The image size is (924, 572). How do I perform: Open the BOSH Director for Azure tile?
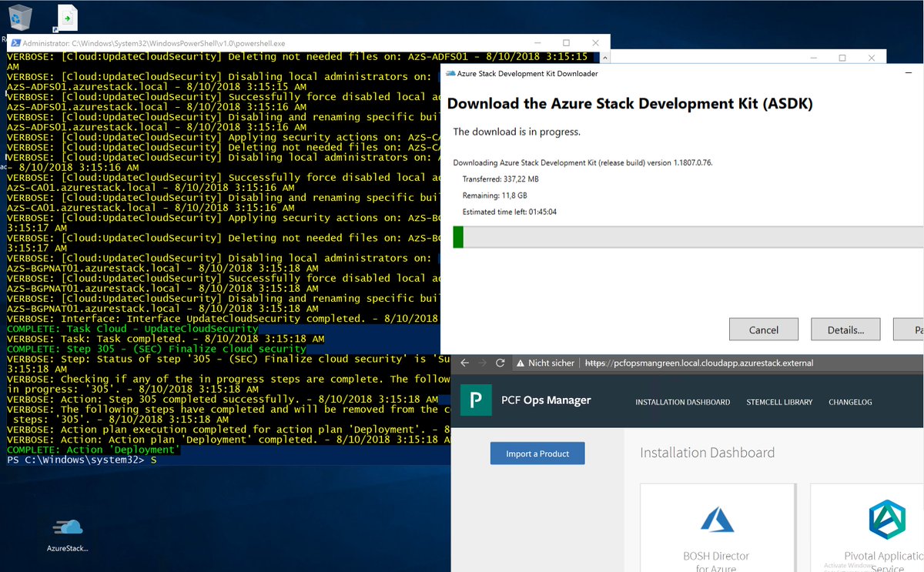(717, 528)
